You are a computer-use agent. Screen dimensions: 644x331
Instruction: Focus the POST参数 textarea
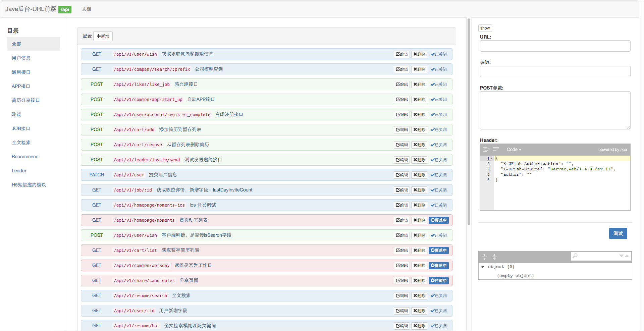coord(555,110)
